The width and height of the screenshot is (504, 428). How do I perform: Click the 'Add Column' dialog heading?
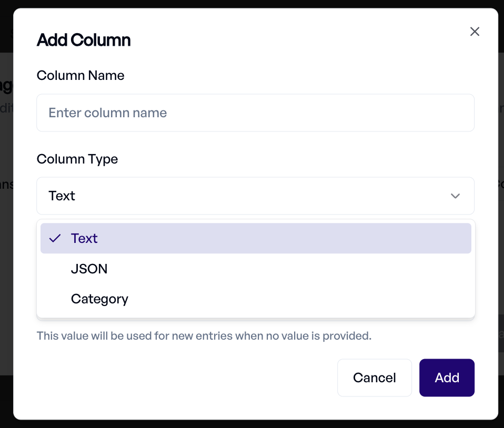tap(84, 40)
